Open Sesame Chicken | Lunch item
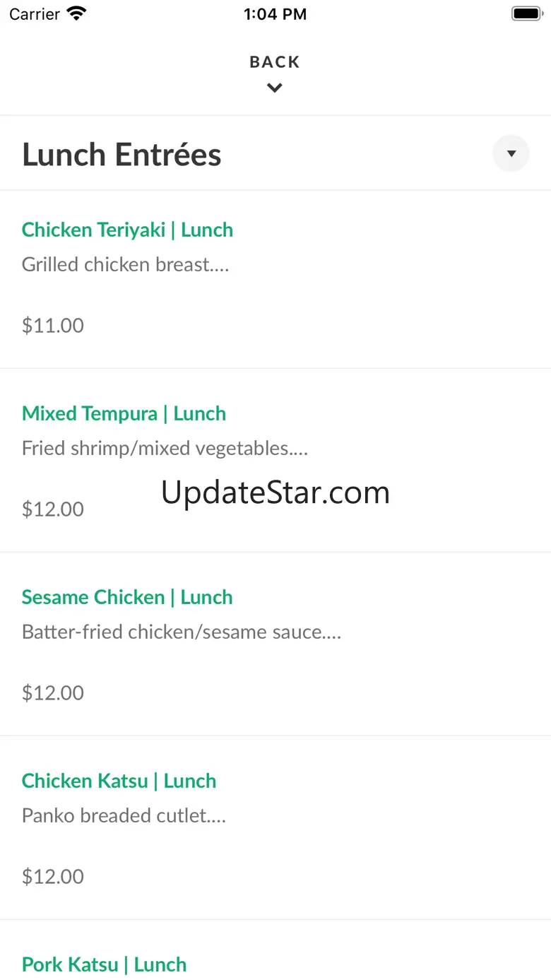Image resolution: width=551 pixels, height=980 pixels. click(x=127, y=597)
